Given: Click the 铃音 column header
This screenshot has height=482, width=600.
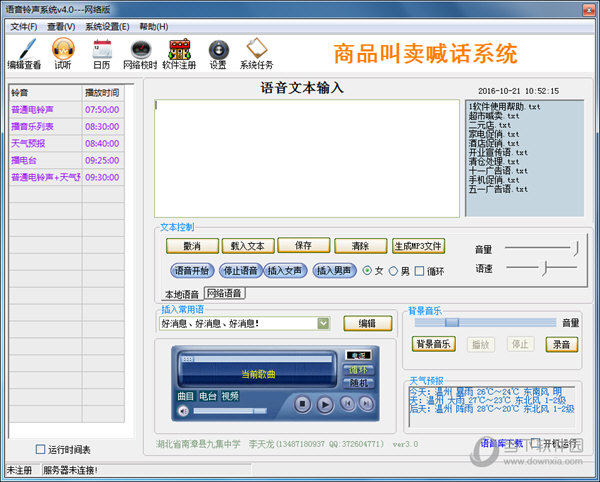Looking at the screenshot, I should (46, 93).
